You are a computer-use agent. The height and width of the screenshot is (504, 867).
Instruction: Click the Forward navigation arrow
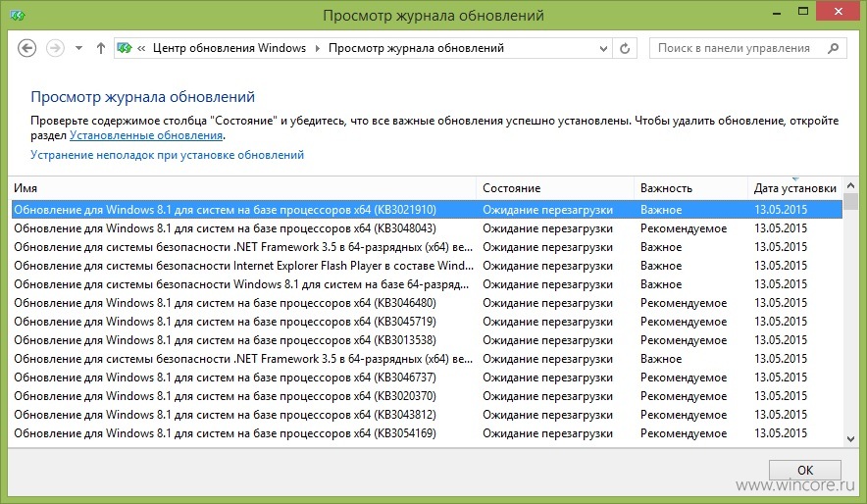55,48
